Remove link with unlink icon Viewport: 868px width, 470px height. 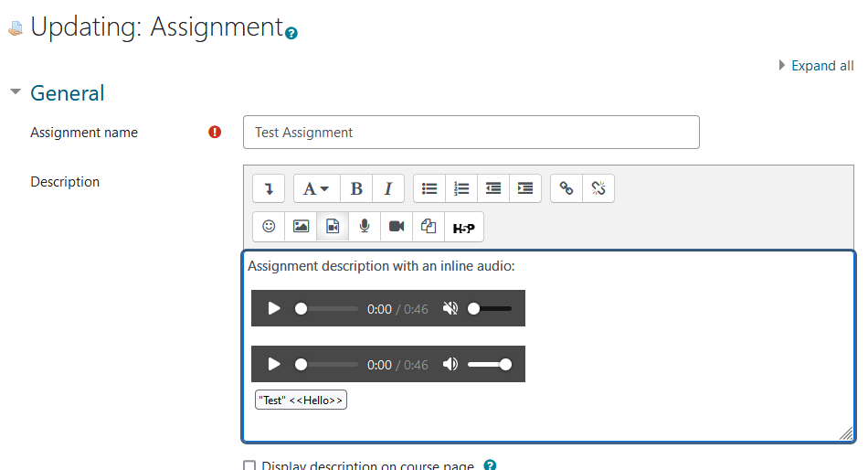(598, 188)
